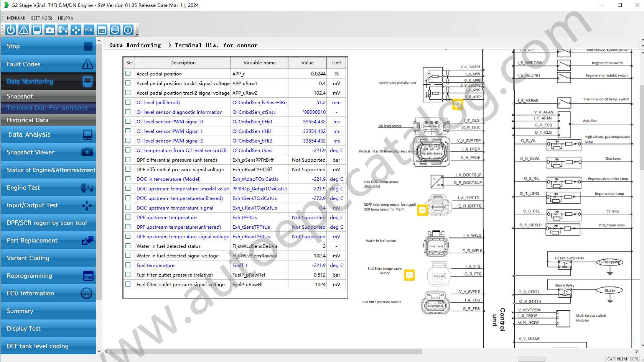
Task: Open the EOL toolbar function
Action: pyautogui.click(x=89, y=29)
